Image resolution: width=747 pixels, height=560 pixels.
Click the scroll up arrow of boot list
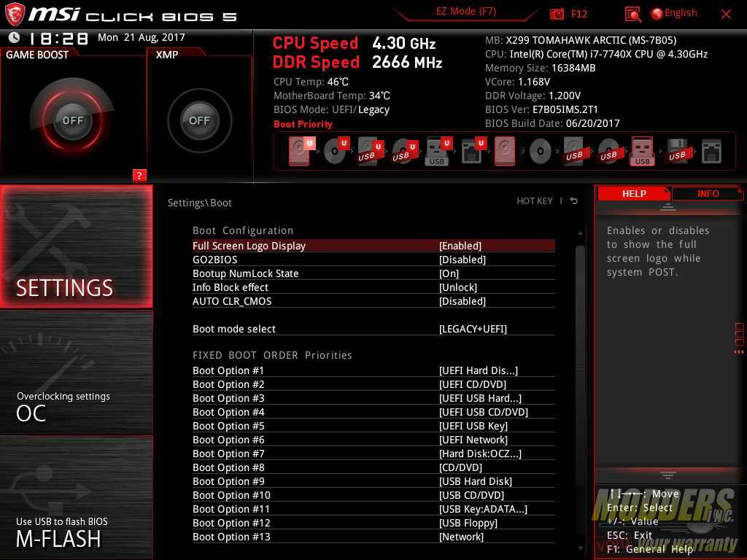point(580,233)
